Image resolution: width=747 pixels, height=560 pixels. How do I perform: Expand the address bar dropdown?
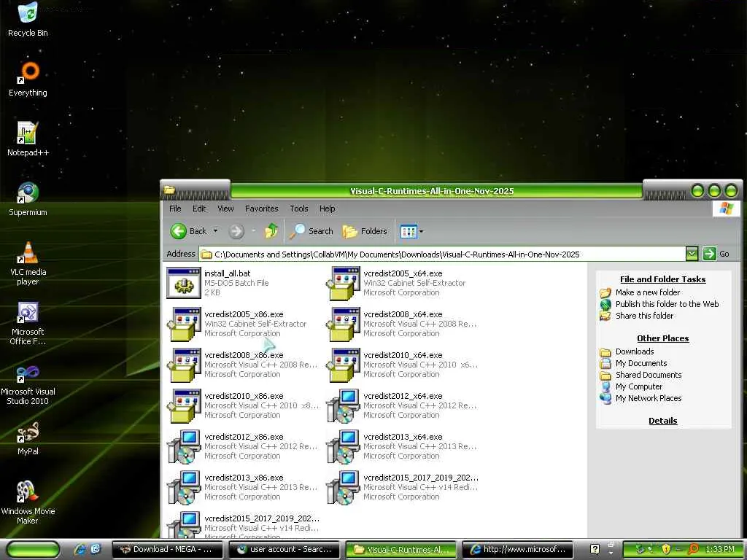click(x=692, y=254)
